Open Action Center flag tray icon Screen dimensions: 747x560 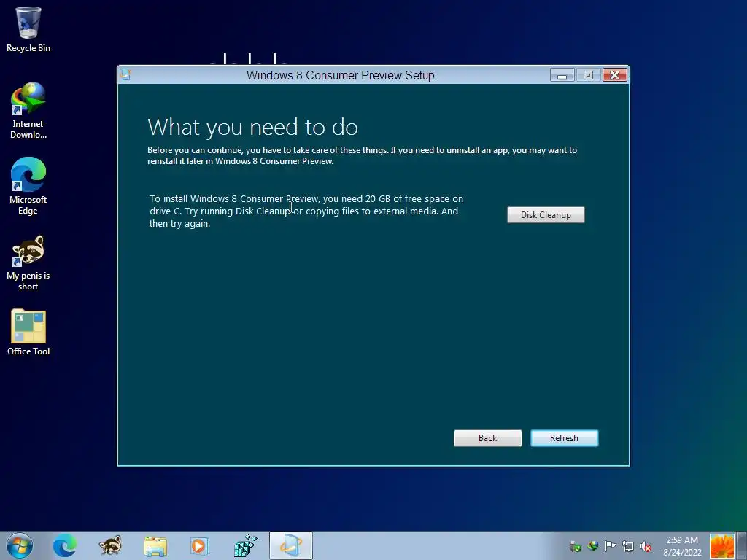[611, 545]
